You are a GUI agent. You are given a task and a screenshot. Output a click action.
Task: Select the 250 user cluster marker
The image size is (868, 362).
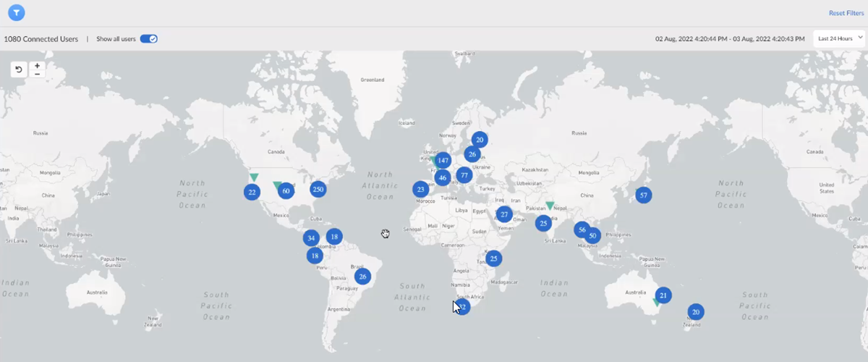pos(318,189)
